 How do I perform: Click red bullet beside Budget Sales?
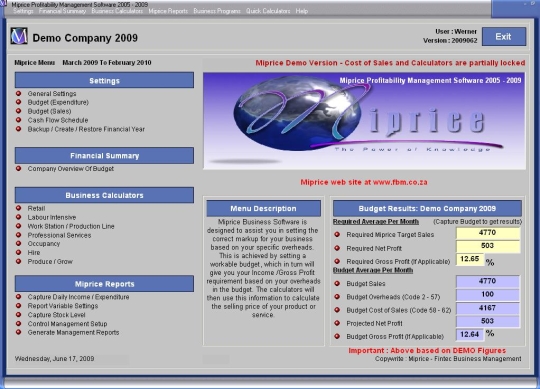337,283
